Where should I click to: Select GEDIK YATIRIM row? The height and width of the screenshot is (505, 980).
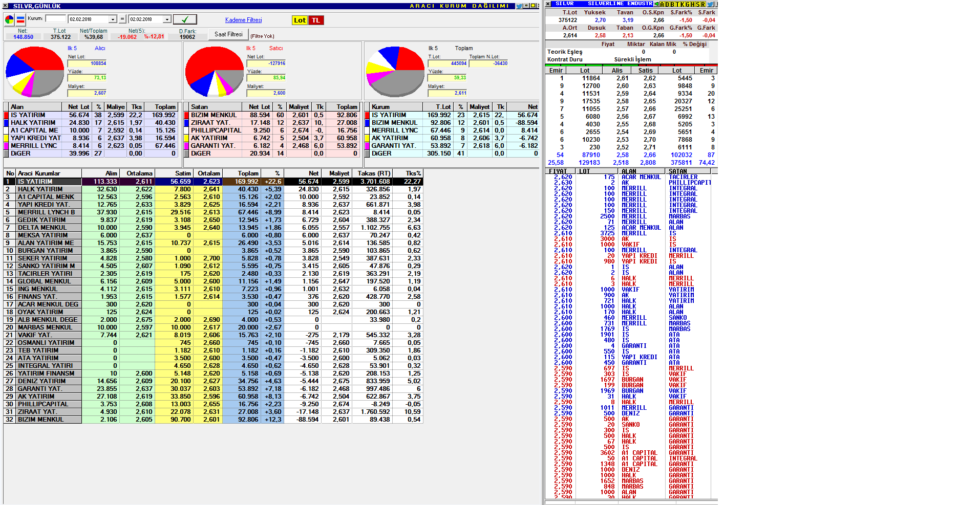214,220
